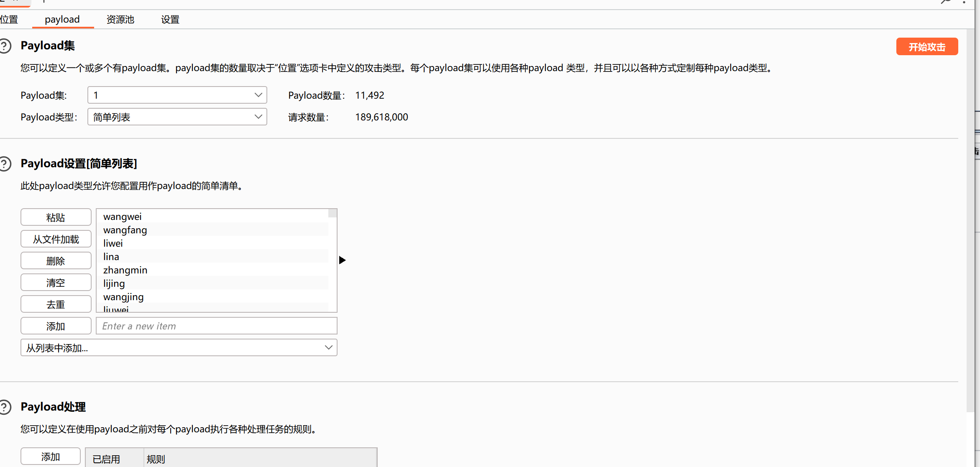
Task: Click the payload list scrollbar thumb
Action: tap(333, 213)
